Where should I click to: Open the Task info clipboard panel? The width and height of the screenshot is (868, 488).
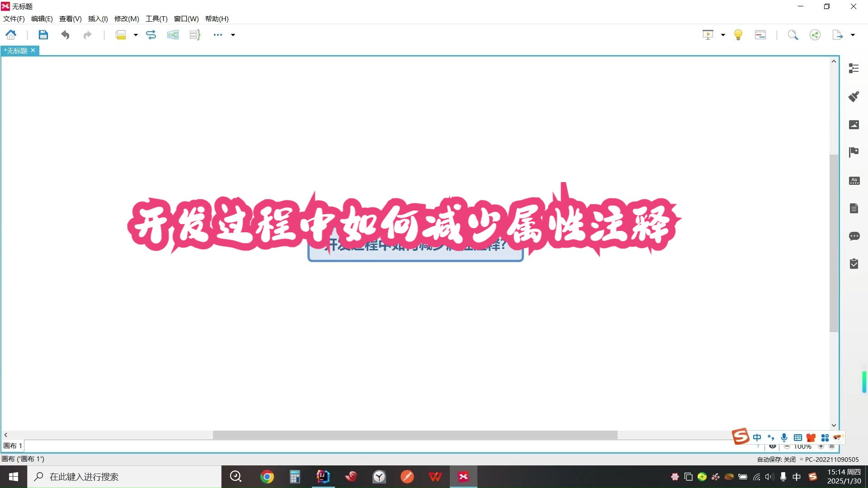click(854, 264)
